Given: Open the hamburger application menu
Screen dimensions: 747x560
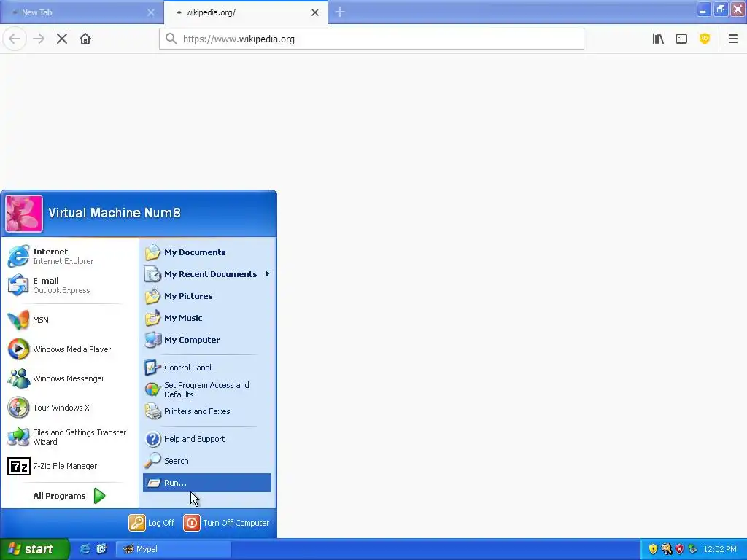Looking at the screenshot, I should [x=732, y=39].
